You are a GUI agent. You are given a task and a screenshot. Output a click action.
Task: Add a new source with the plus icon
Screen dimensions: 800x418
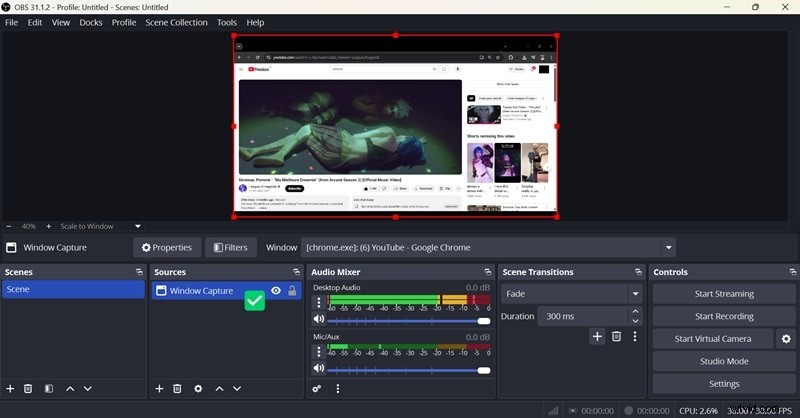159,388
